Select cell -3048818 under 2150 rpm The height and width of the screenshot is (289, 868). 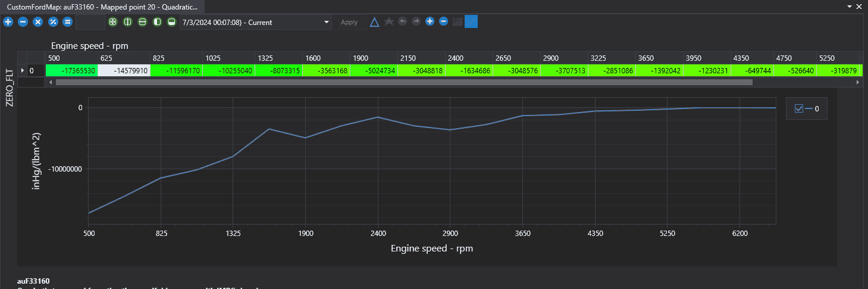[421, 70]
